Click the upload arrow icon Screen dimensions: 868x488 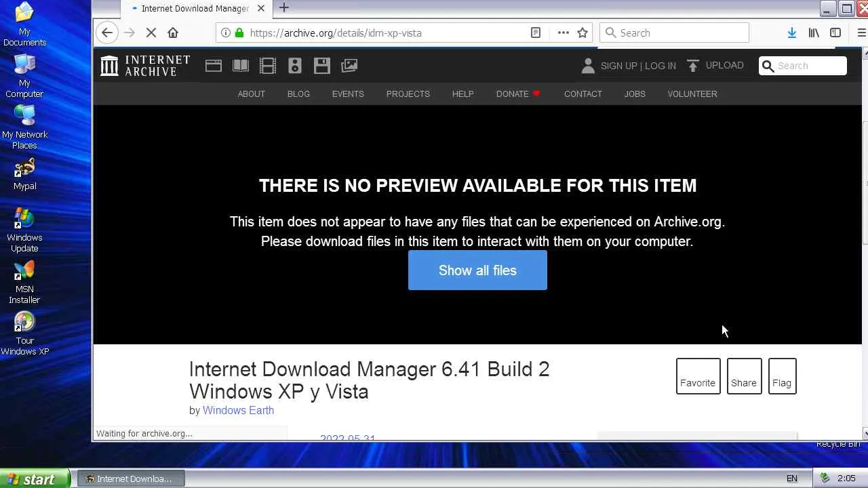point(692,66)
